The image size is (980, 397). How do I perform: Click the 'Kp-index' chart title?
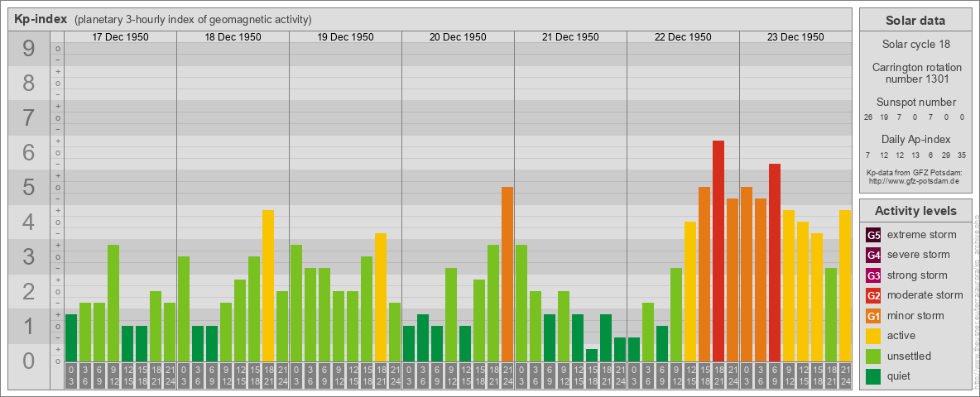point(41,19)
